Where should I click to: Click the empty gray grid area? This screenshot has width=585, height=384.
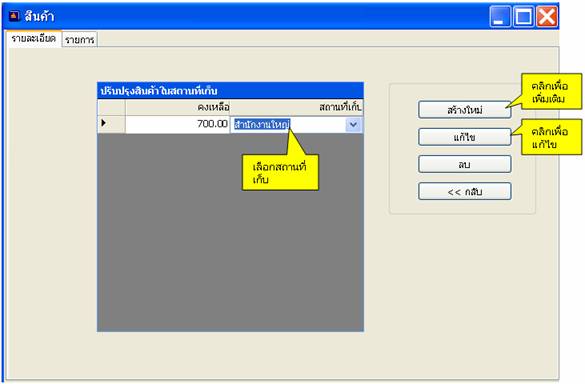tap(230, 232)
